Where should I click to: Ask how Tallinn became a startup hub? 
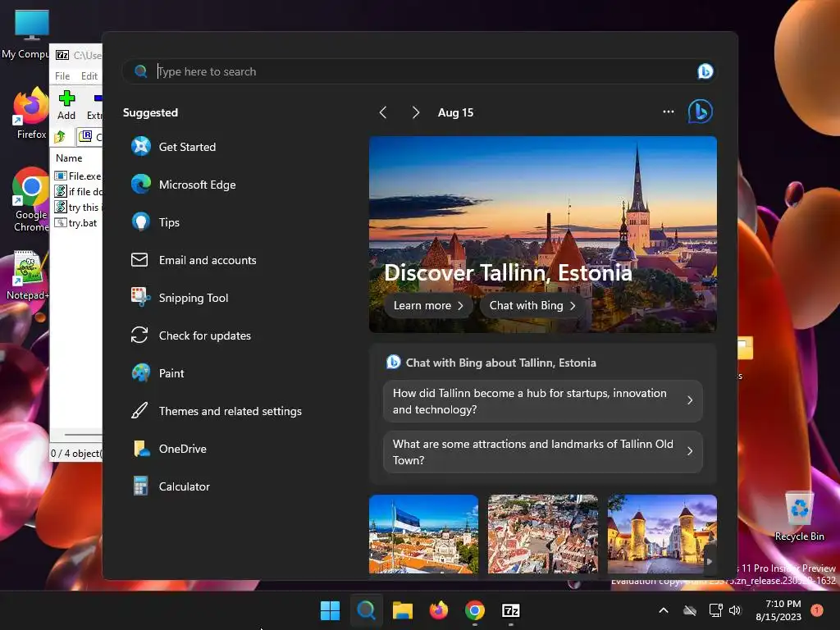(543, 401)
